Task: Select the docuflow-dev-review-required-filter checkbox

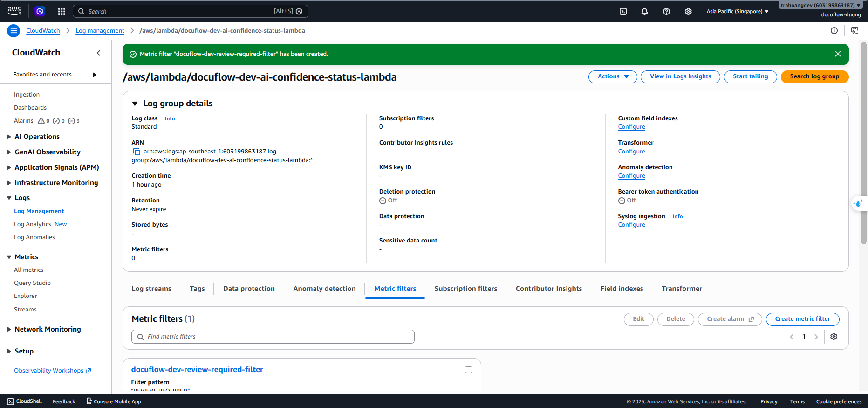Action: (468, 370)
